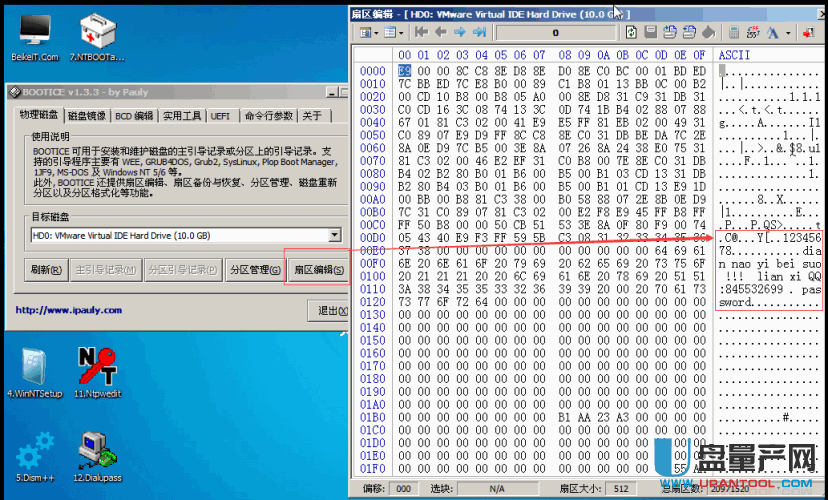This screenshot has height=500, width=828.
Task: Select the 物理磁盘 tab in BOOTICE
Action: 39,115
